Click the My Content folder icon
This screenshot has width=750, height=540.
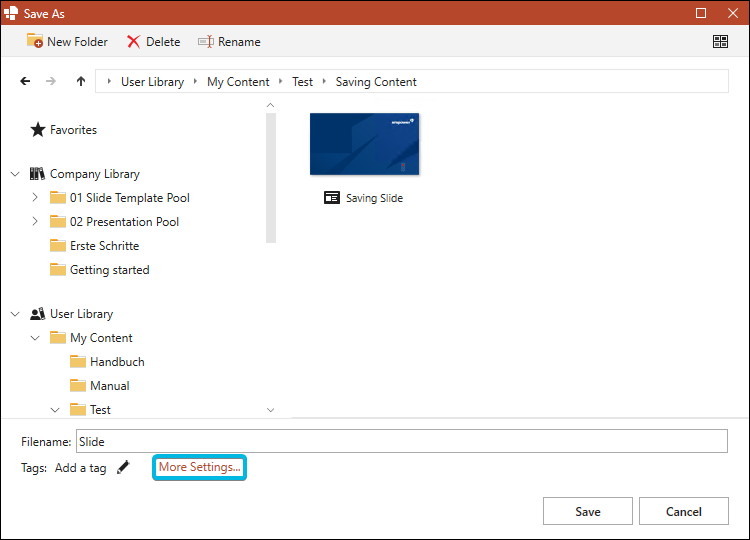58,338
